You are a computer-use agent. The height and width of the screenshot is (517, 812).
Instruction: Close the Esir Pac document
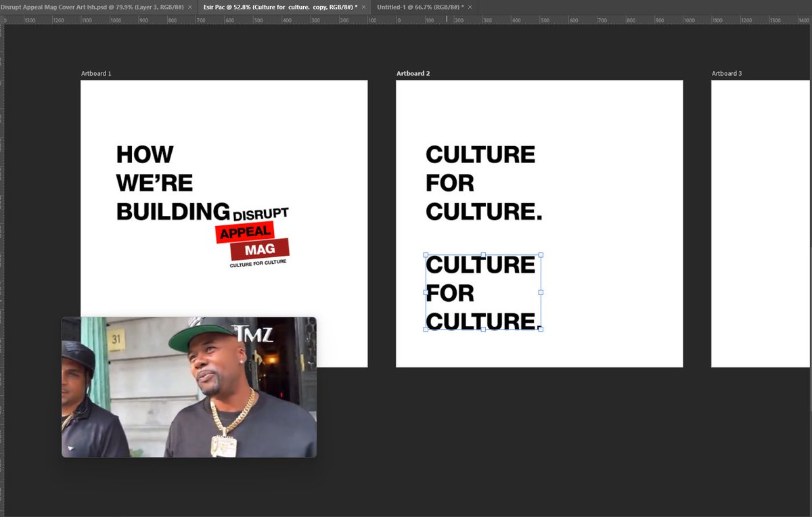[363, 5]
